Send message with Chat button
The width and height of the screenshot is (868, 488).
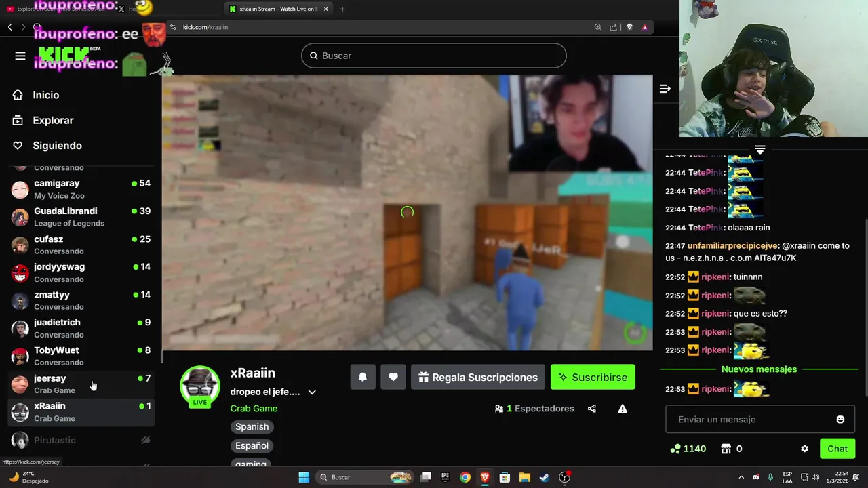pos(837,449)
